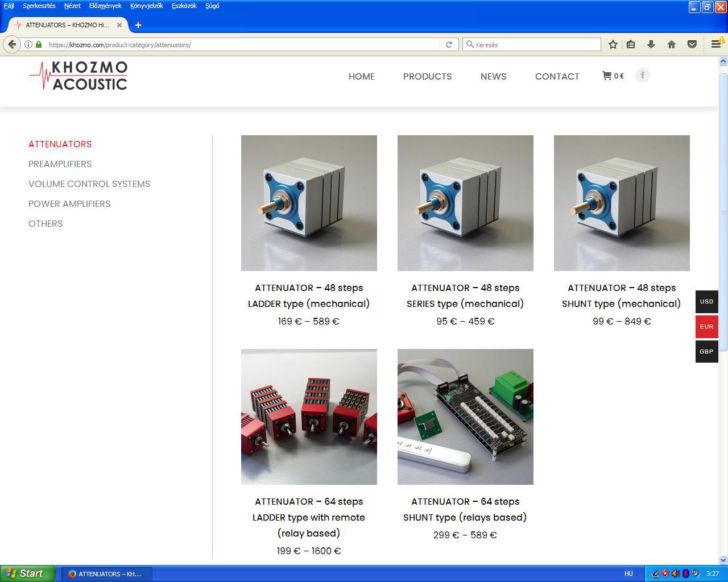Click title ATTENUATOR 48 steps SHUNT type (mechanical)
This screenshot has height=582, width=728.
click(x=622, y=296)
